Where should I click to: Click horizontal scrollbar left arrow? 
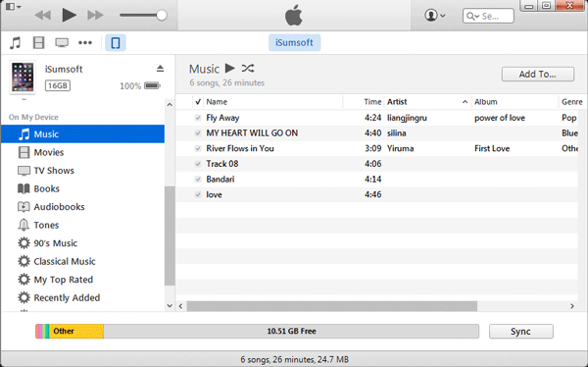click(x=180, y=306)
